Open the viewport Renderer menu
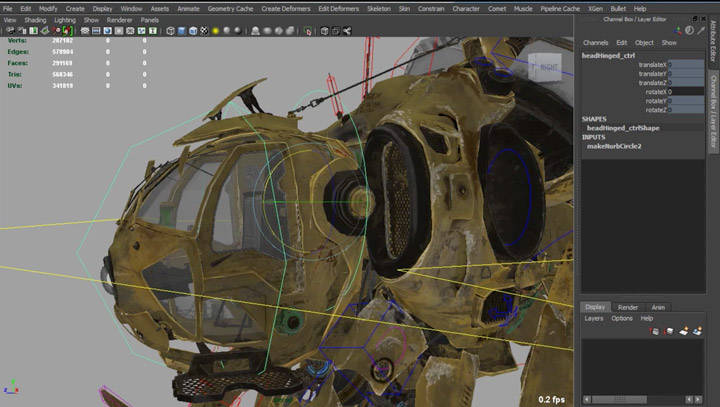720x407 pixels. click(119, 20)
